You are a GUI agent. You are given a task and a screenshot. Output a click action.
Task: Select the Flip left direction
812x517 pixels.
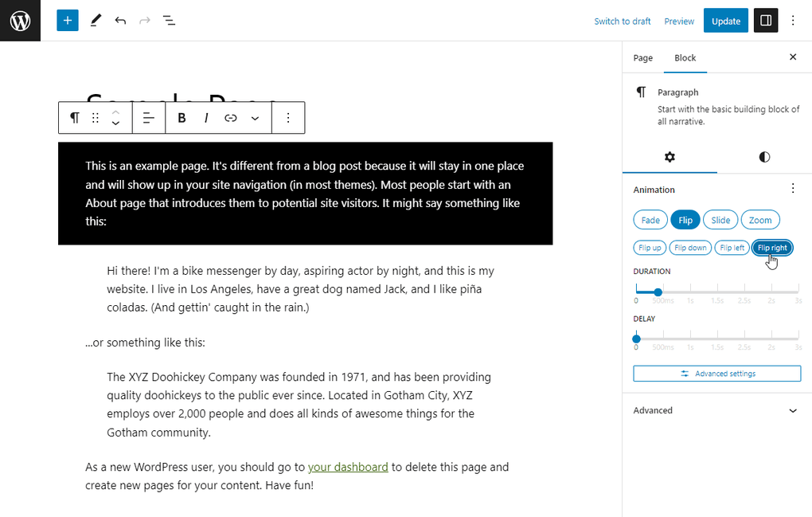(x=732, y=247)
